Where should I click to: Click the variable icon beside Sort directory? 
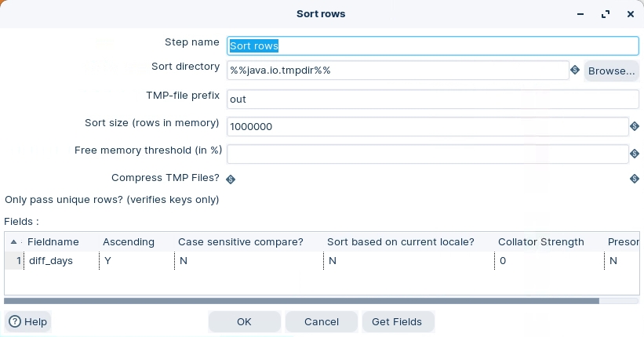[x=575, y=71]
